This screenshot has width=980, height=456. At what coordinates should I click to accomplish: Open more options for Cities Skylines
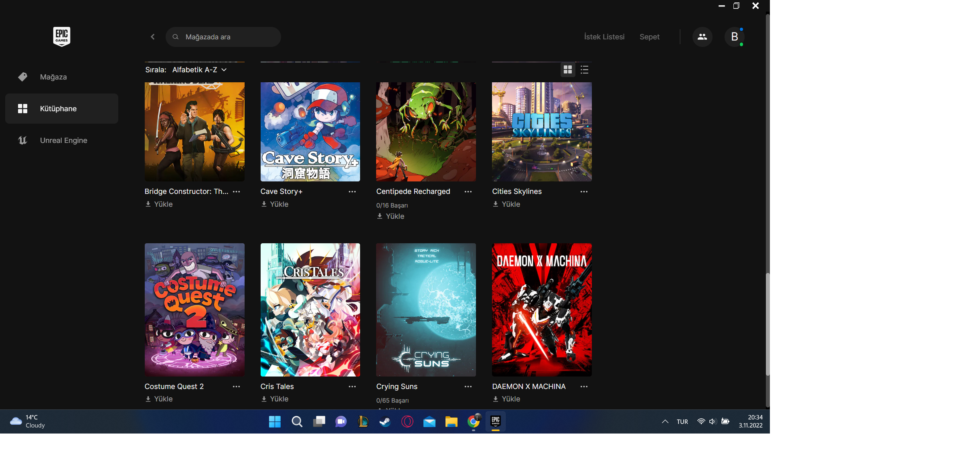(584, 192)
